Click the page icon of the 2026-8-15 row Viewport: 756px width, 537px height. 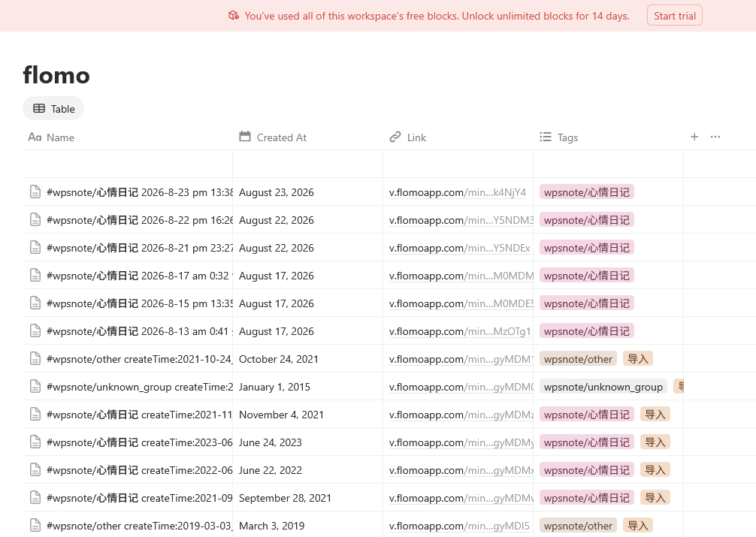(x=35, y=303)
